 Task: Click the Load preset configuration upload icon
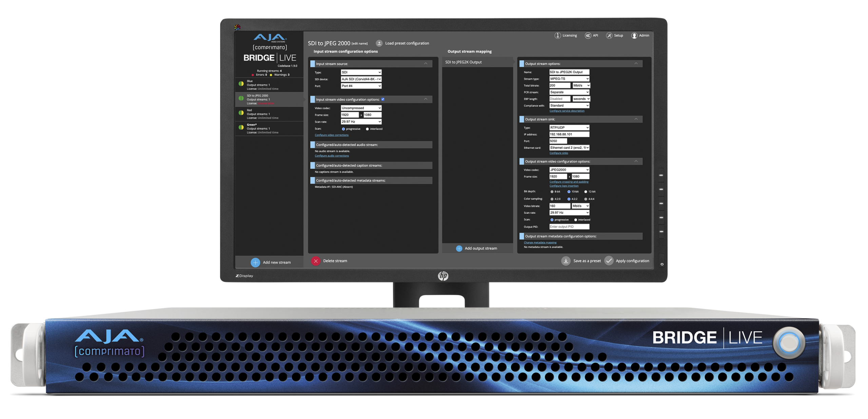click(x=379, y=43)
